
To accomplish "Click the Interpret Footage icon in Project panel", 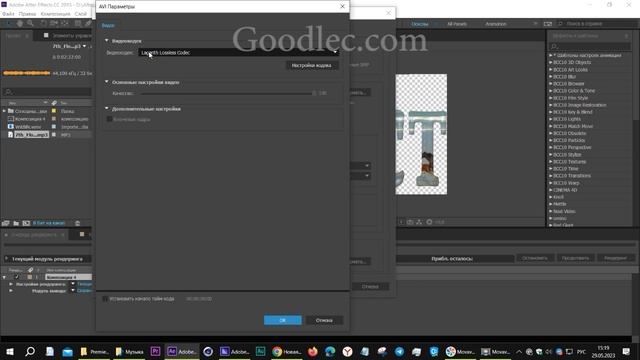I will click(5, 223).
